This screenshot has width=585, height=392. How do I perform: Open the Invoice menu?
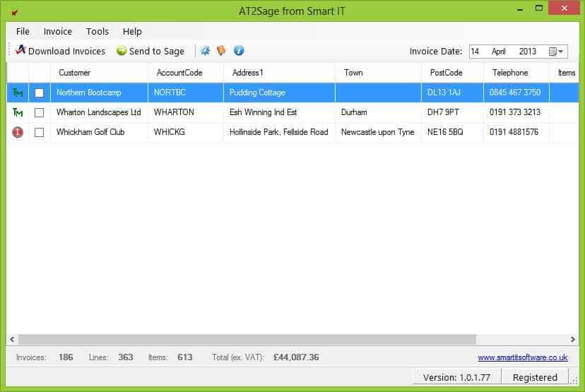tap(57, 31)
